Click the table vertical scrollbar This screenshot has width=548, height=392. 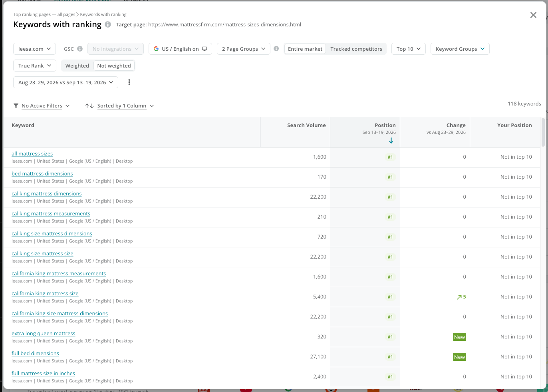[543, 132]
